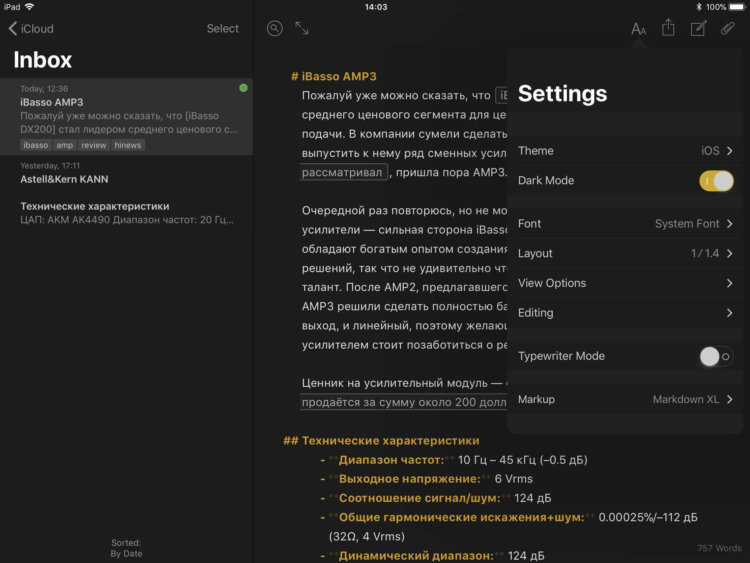
Task: Go back to iCloud folder
Action: pyautogui.click(x=31, y=29)
